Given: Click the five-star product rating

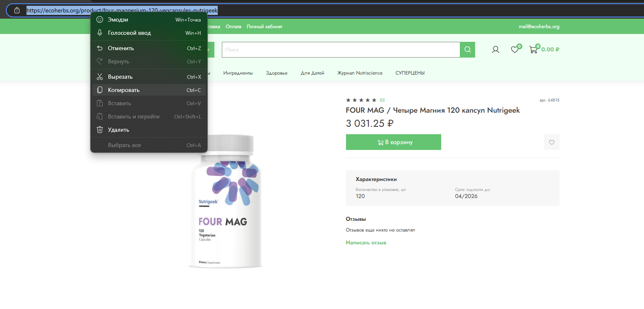Looking at the screenshot, I should (361, 100).
